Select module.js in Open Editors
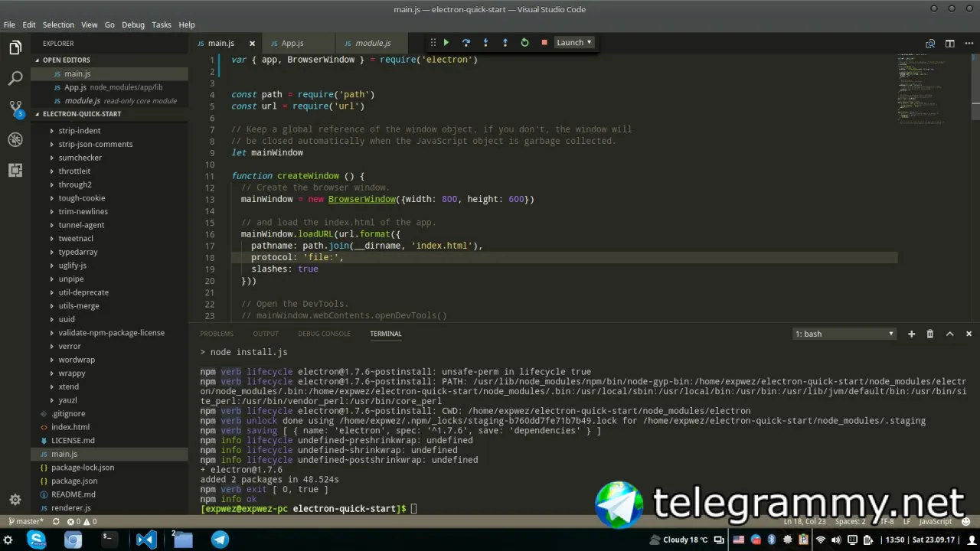 point(109,101)
